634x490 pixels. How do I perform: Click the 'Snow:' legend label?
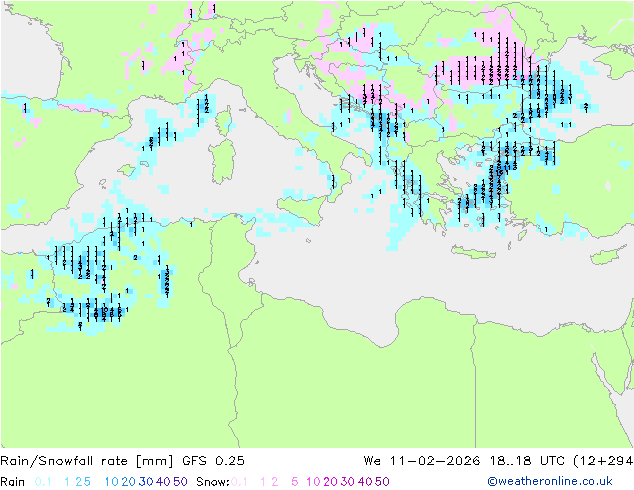click(213, 482)
